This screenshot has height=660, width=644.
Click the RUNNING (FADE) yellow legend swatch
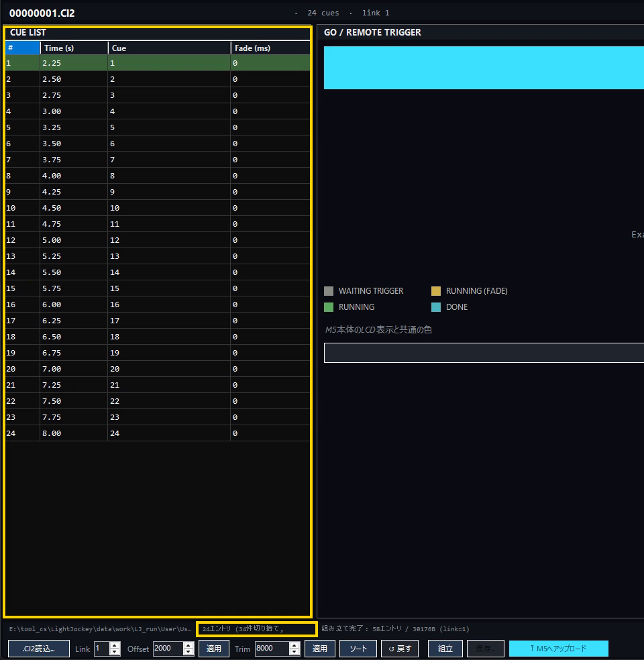[x=436, y=291]
